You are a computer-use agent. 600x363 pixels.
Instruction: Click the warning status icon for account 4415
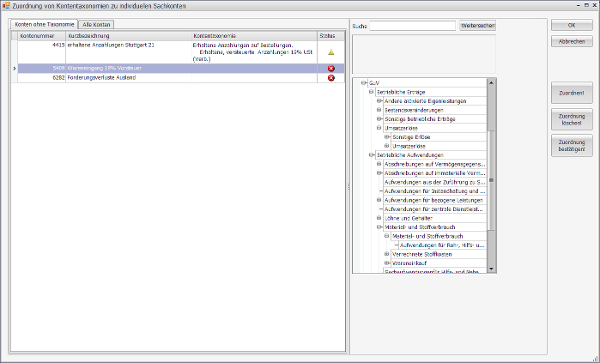click(x=331, y=52)
